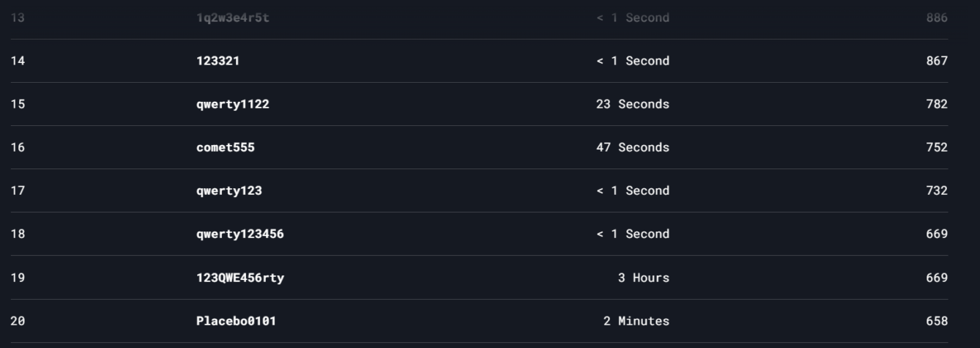This screenshot has height=348, width=980.
Task: Click the count value 752
Action: [936, 147]
